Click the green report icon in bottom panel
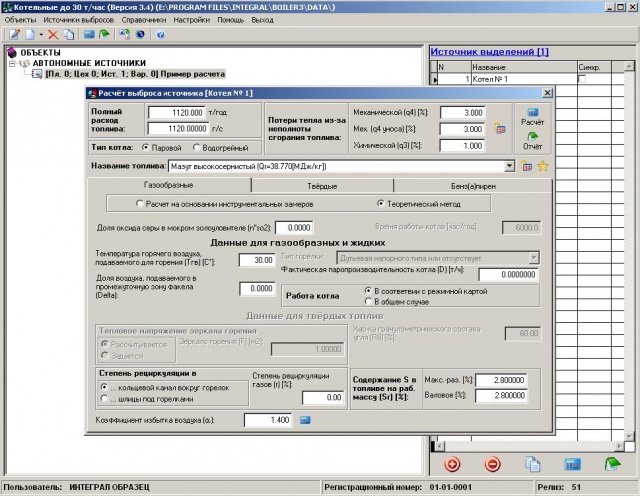640x496 pixels. tap(612, 464)
